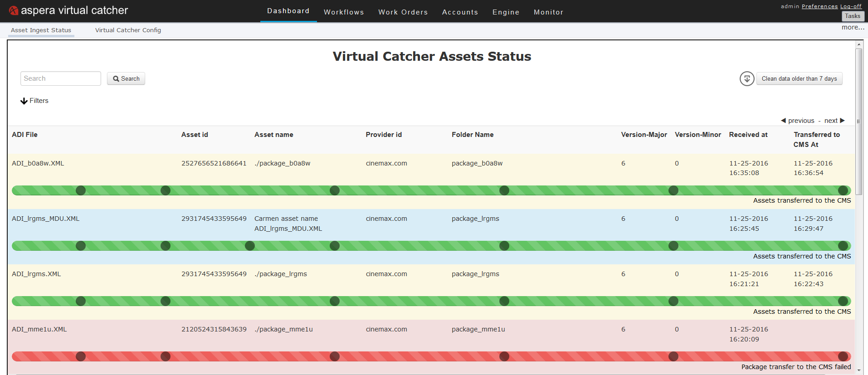868x375 pixels.
Task: Select the ADI_b0a8w.XML file name
Action: click(x=38, y=163)
